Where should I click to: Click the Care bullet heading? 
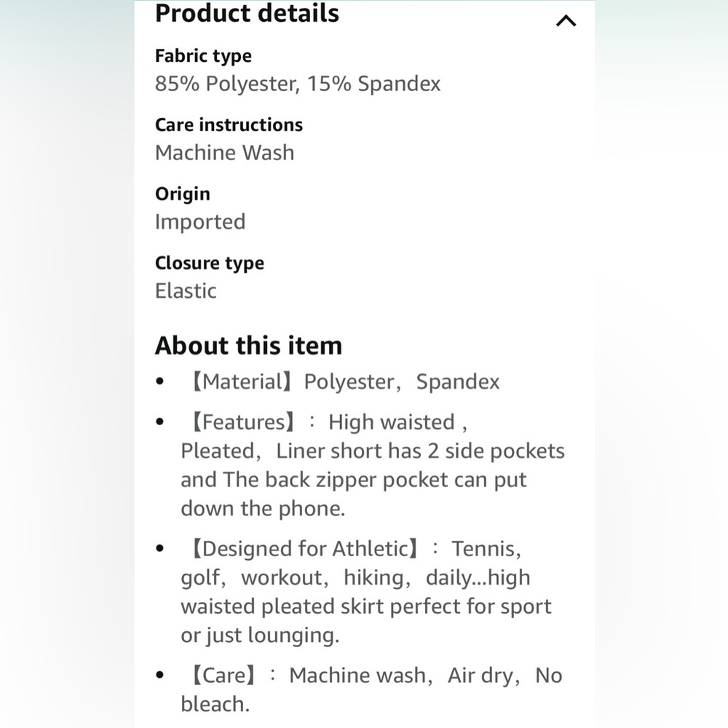click(x=223, y=676)
